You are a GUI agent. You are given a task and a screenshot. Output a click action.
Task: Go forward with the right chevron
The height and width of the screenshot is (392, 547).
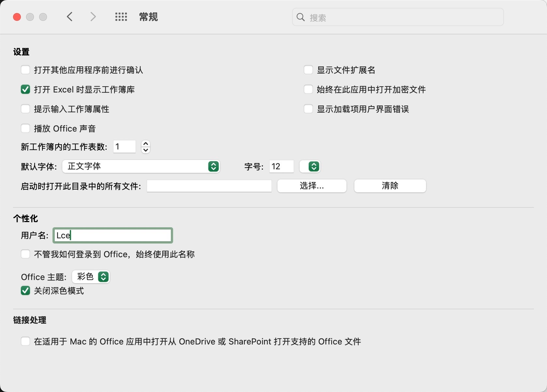93,17
